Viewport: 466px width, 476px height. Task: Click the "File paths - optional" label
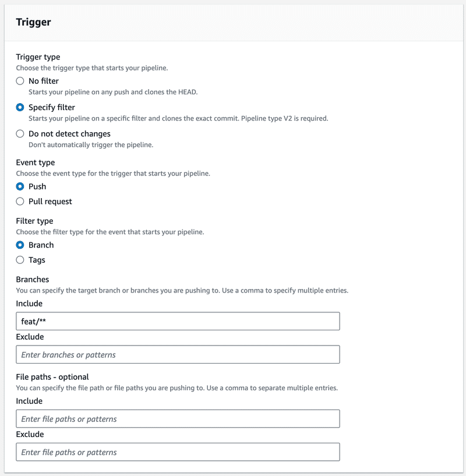[x=50, y=377]
